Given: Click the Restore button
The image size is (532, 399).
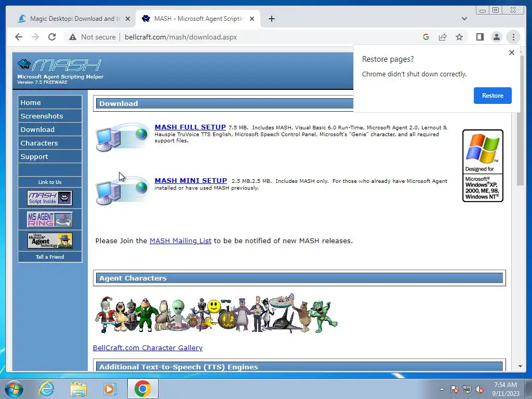Looking at the screenshot, I should 493,96.
